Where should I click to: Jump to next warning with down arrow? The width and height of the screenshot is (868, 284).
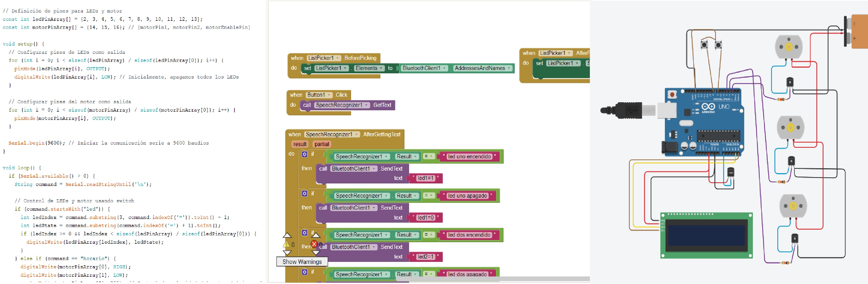click(287, 253)
